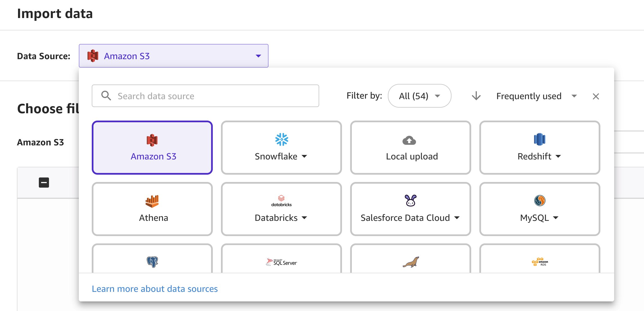Toggle the select-all minus checkbox in the file table
Screen dimensions: 644x311
[44, 183]
